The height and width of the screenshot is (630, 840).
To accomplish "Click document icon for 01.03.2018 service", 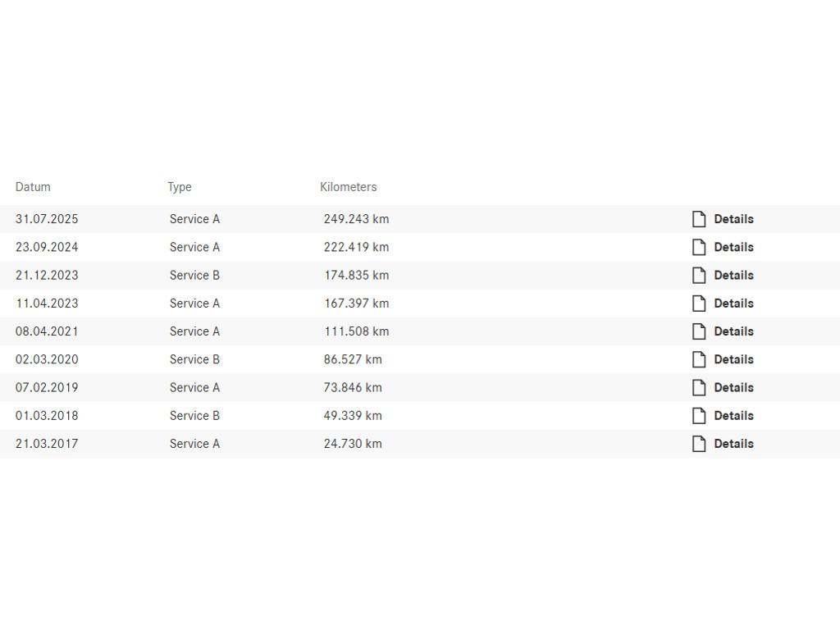I will [699, 416].
